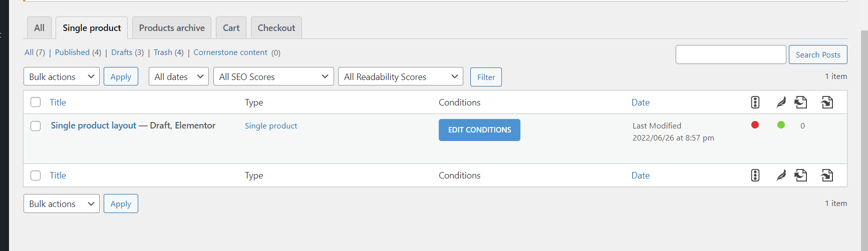
Task: Click the outgoing internal links icon in footer
Action: click(x=801, y=175)
